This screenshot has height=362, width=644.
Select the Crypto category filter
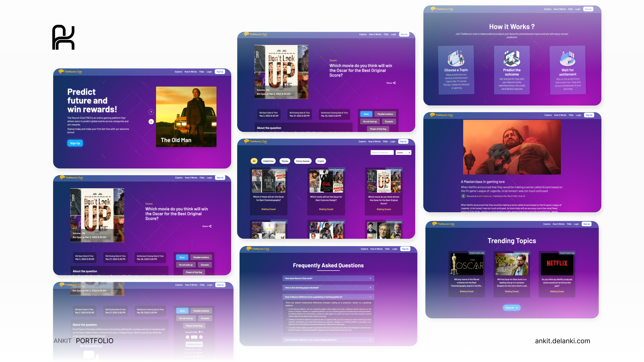pyautogui.click(x=321, y=161)
